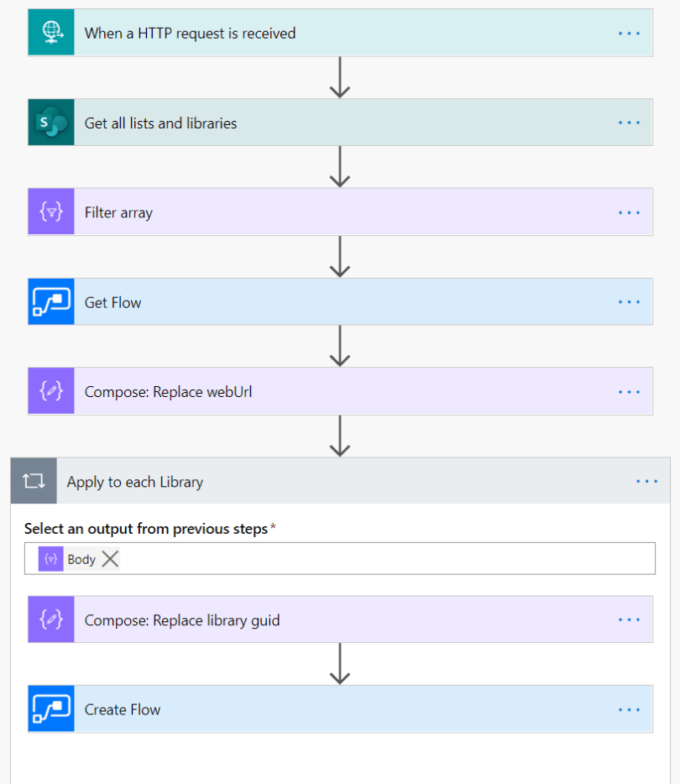The width and height of the screenshot is (680, 784).
Task: Click the Get Flow connector icon
Action: (51, 302)
